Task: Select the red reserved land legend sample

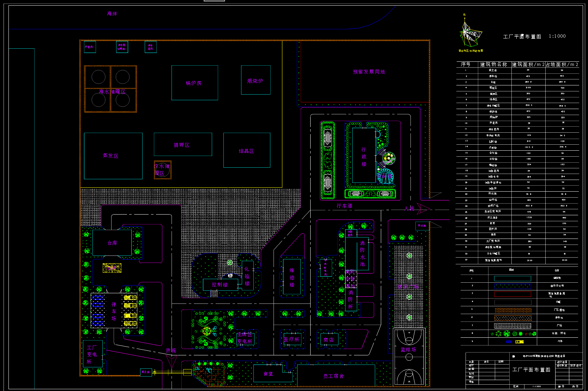Action: (512, 294)
